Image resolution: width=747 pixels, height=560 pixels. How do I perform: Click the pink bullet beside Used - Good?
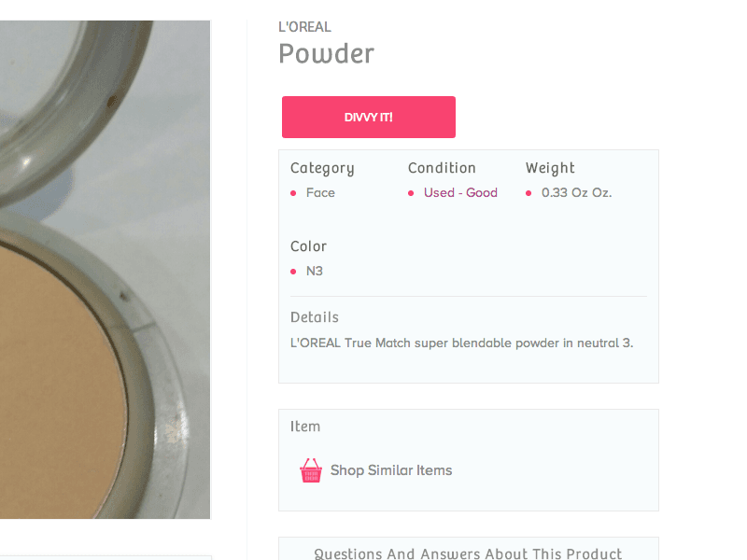411,193
